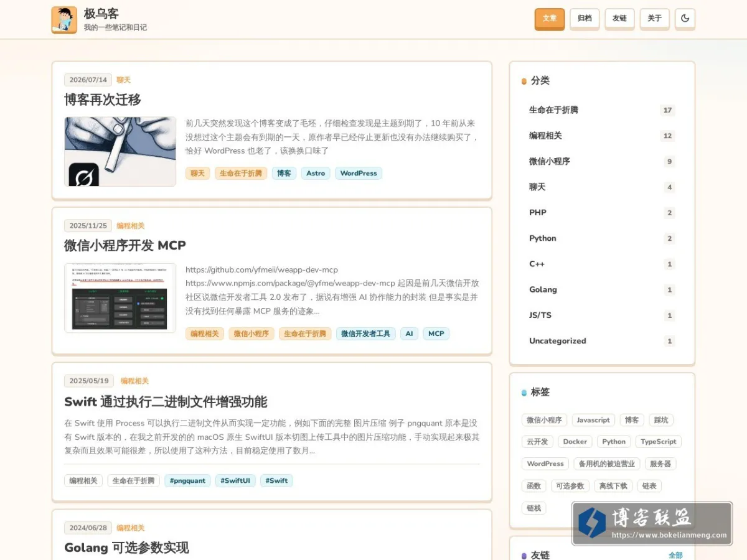Open the 归档 nav tab
747x560 pixels.
point(585,19)
